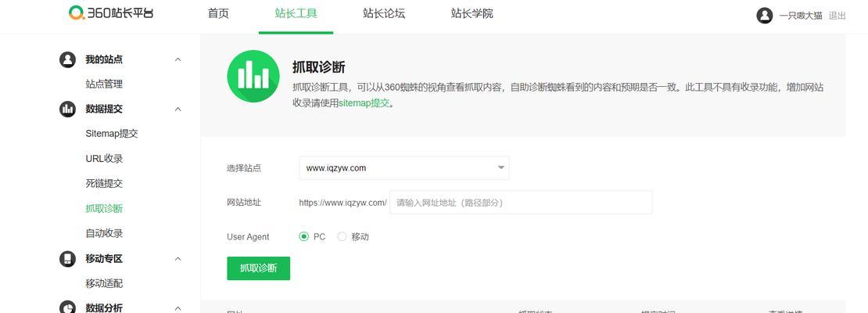Image resolution: width=868 pixels, height=313 pixels.
Task: Select the 移动 user agent radio
Action: coord(342,236)
